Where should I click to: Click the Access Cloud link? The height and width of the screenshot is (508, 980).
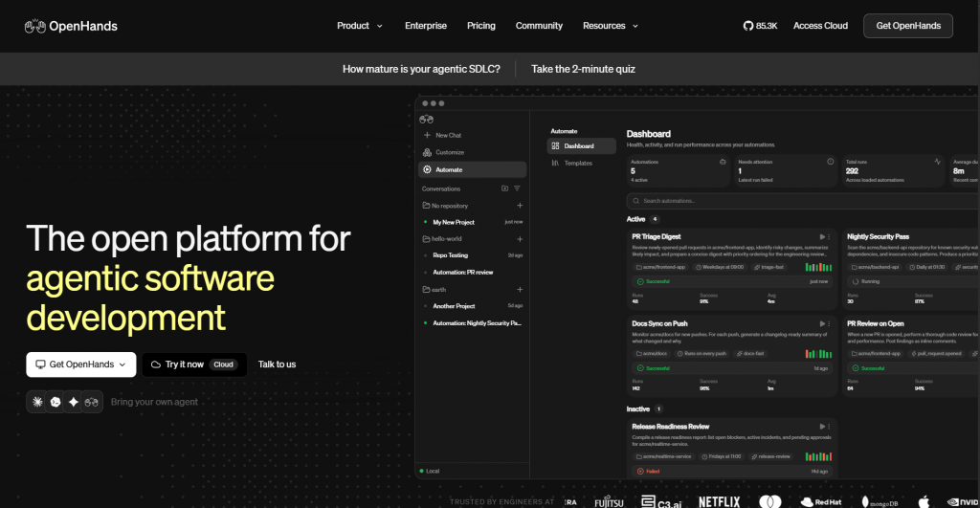coord(820,26)
